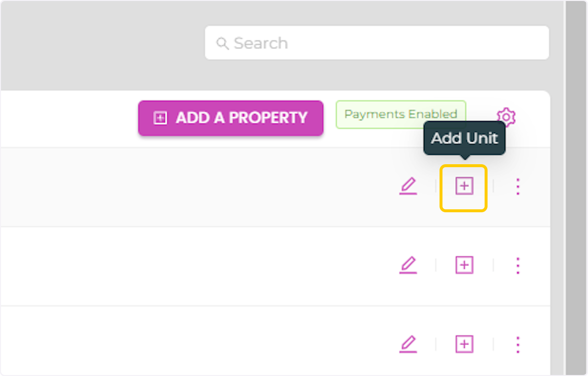This screenshot has height=376, width=588.
Task: Edit the second property using the pencil icon
Action: click(x=408, y=266)
